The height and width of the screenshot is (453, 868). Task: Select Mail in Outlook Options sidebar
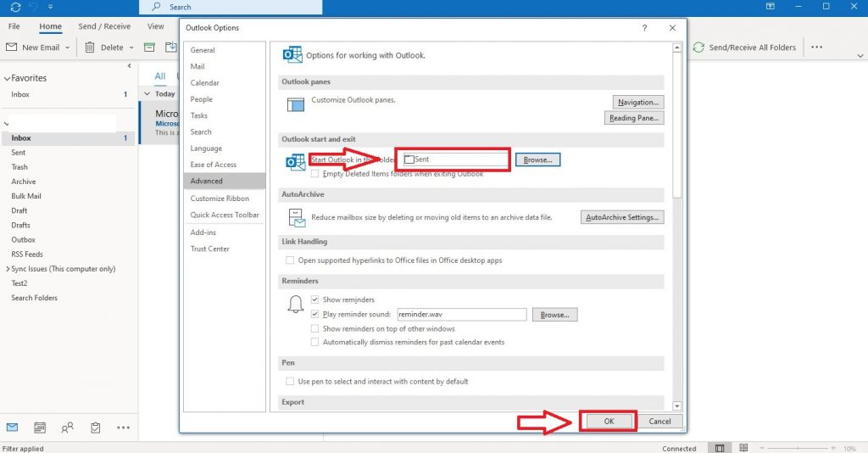point(224,66)
